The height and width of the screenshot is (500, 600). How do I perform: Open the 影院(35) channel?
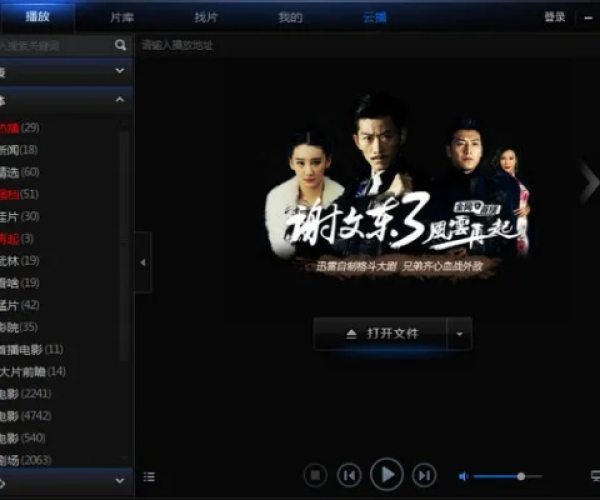(x=18, y=327)
